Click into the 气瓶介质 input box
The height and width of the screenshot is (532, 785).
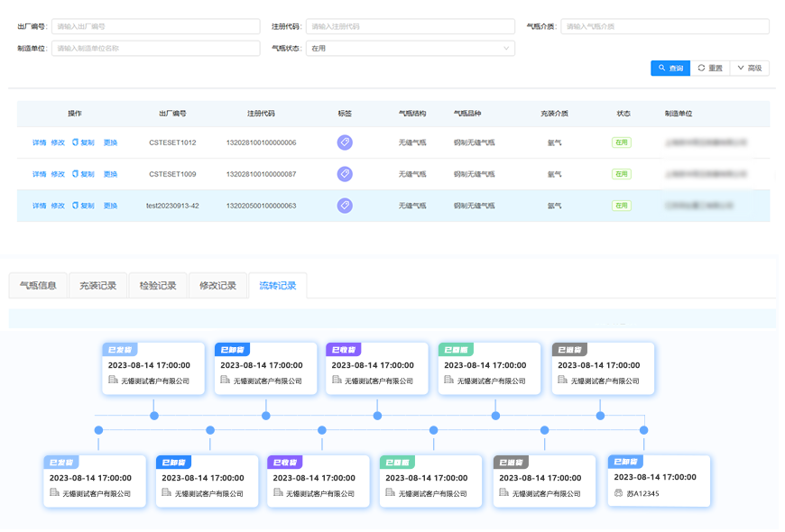point(664,27)
